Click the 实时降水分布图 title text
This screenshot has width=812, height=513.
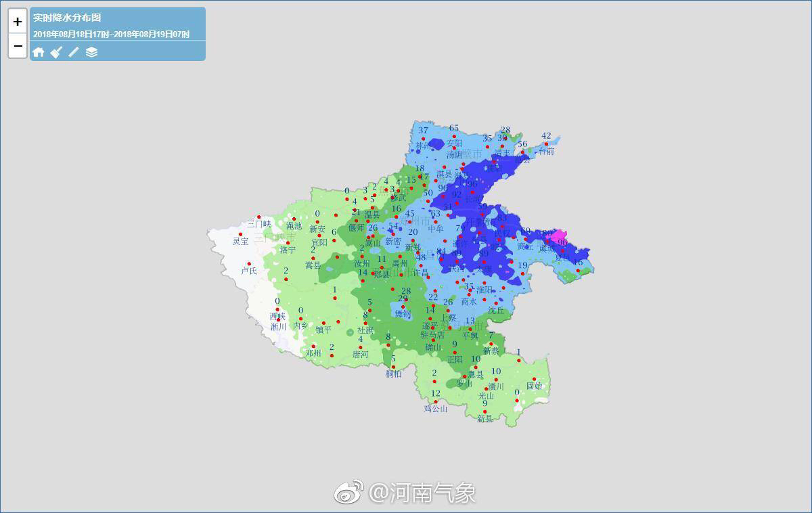point(67,18)
